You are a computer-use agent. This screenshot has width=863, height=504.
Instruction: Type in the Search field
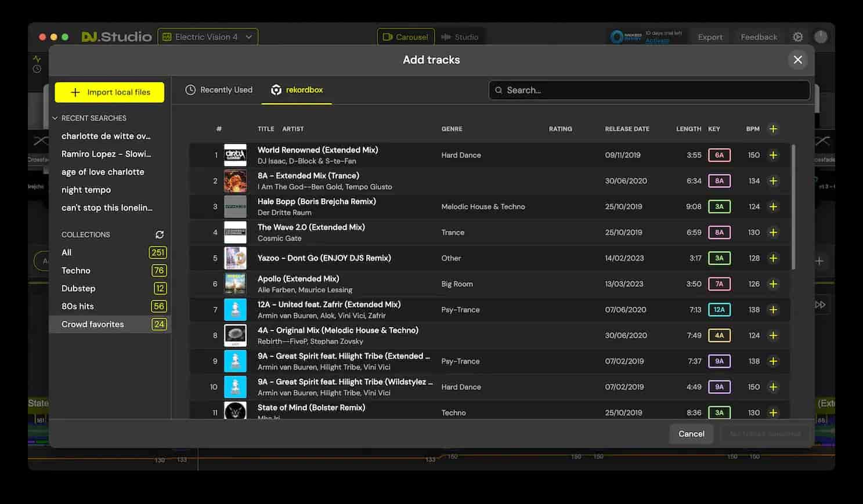[649, 90]
